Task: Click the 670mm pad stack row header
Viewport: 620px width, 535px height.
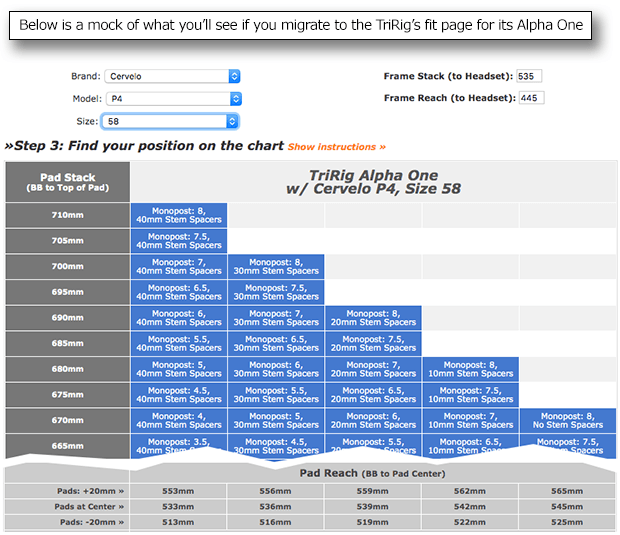Action: (68, 420)
